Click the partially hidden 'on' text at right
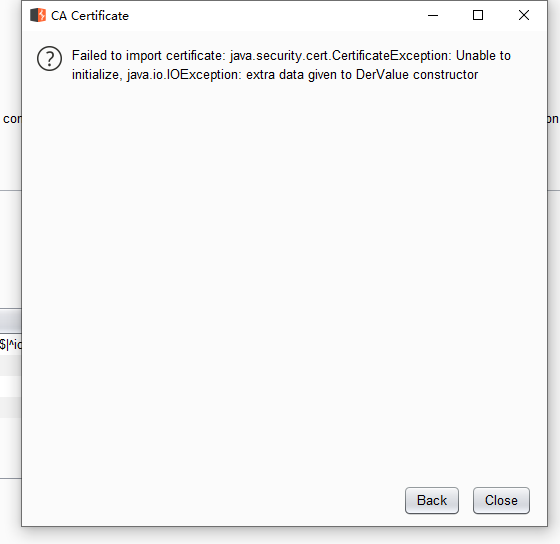Viewport: 560px width, 544px height. tap(553, 119)
